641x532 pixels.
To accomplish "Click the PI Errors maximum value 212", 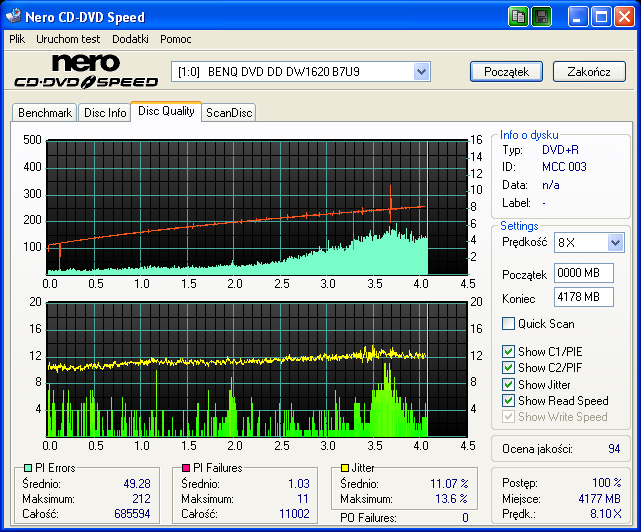I will 141,498.
